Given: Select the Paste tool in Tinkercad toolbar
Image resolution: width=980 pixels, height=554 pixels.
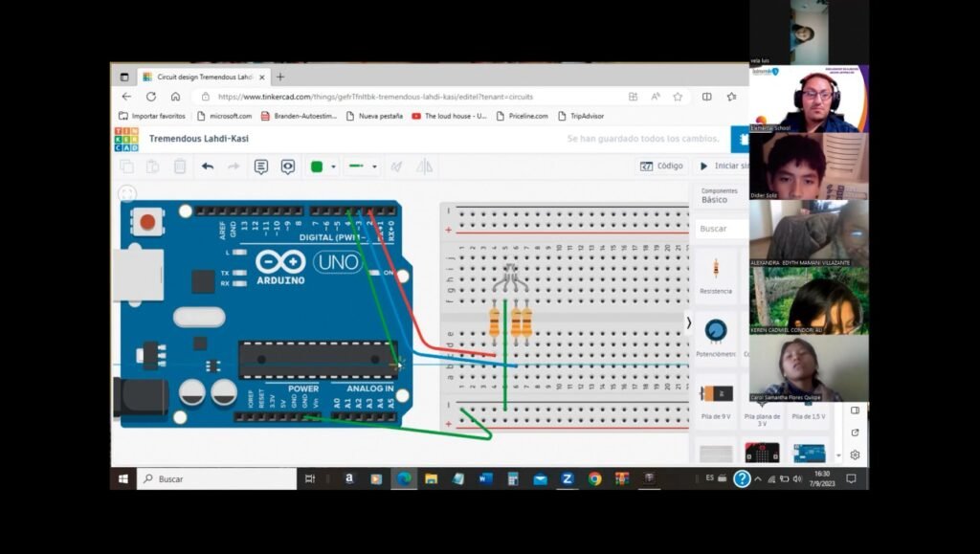Looking at the screenshot, I should [x=152, y=166].
